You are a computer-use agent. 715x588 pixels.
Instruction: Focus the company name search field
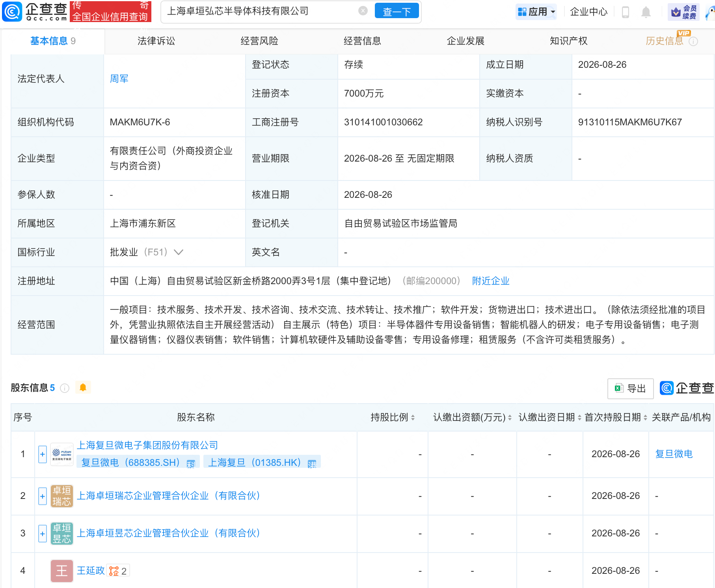pos(261,11)
